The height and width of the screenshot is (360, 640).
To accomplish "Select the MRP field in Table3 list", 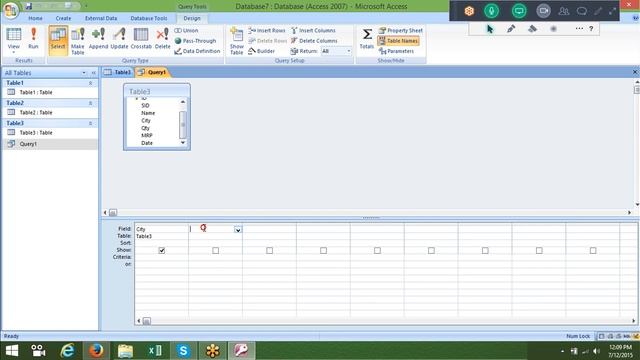I will (x=147, y=136).
